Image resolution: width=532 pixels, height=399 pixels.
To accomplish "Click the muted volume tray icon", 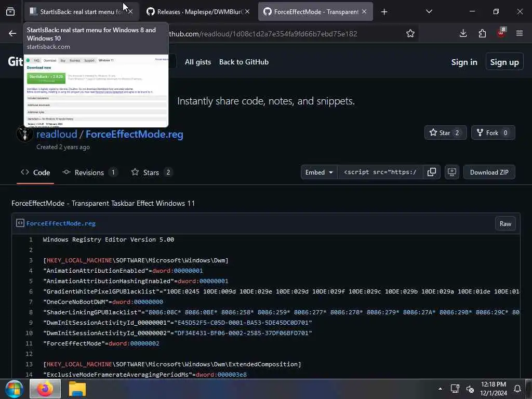I will (x=470, y=389).
